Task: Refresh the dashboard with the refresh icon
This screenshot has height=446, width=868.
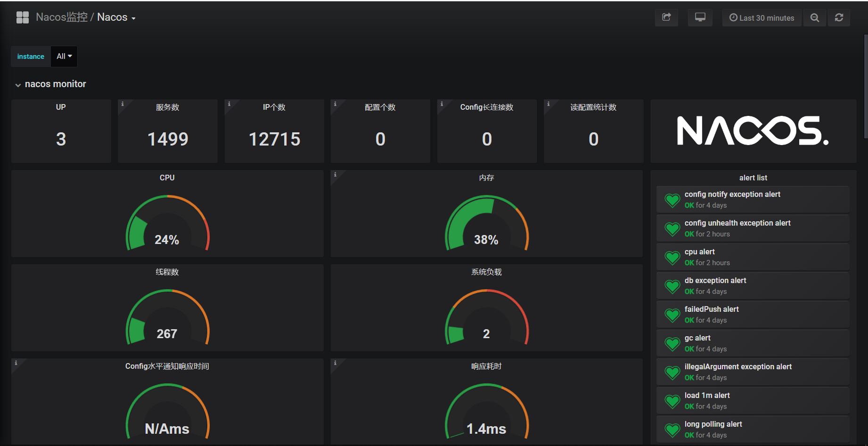Action: click(839, 17)
